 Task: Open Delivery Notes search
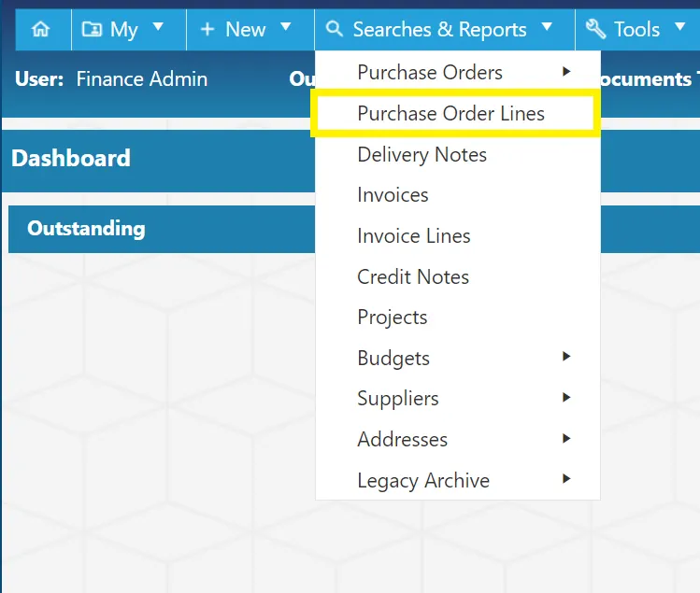[x=458, y=154]
